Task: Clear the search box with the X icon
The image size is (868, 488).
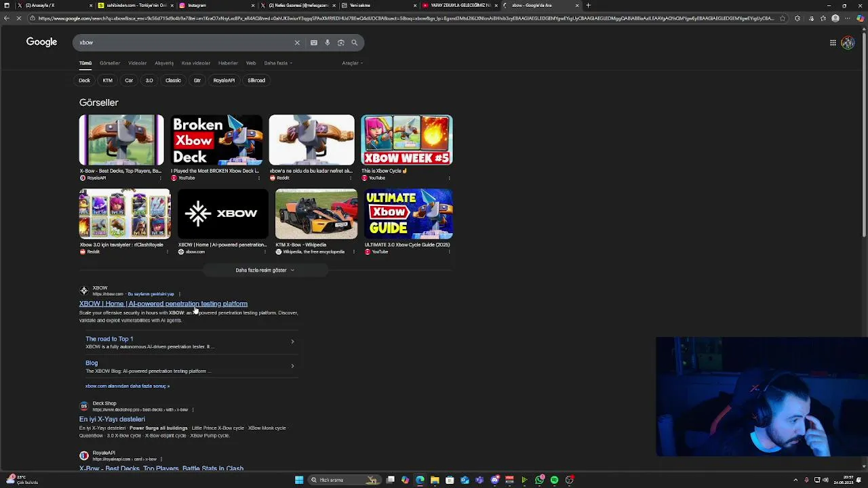Action: click(297, 43)
